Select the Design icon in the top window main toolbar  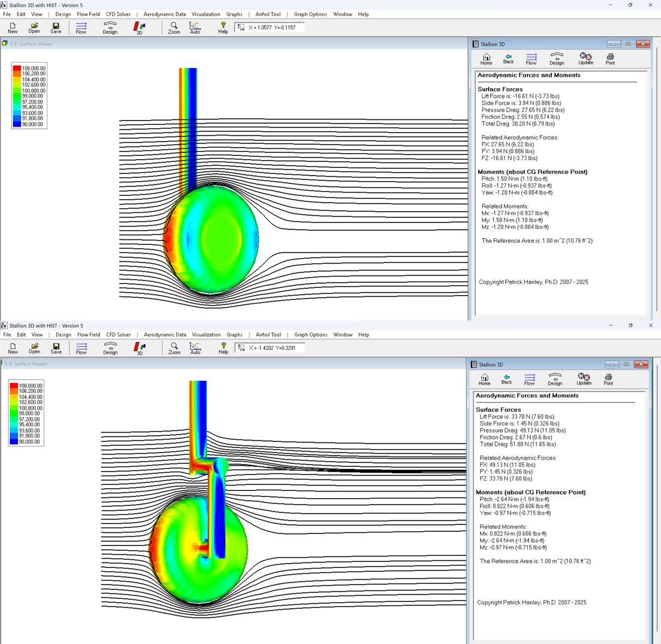pyautogui.click(x=110, y=28)
